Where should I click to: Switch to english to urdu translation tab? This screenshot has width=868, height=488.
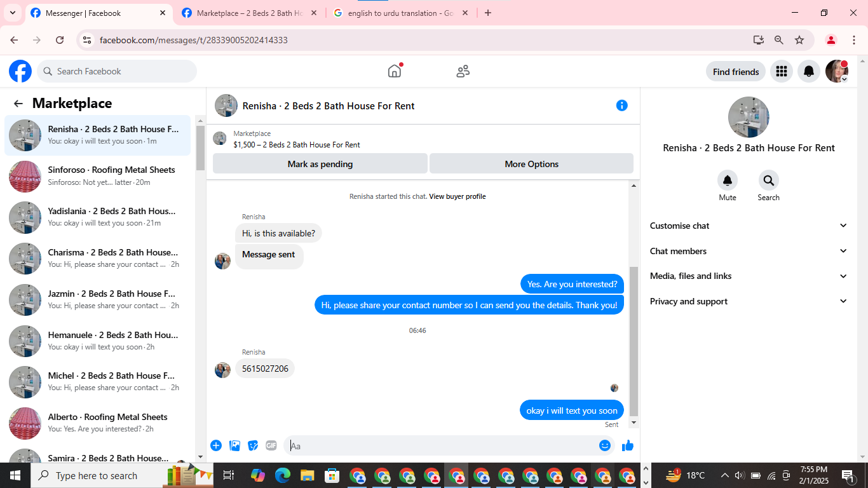(x=400, y=13)
